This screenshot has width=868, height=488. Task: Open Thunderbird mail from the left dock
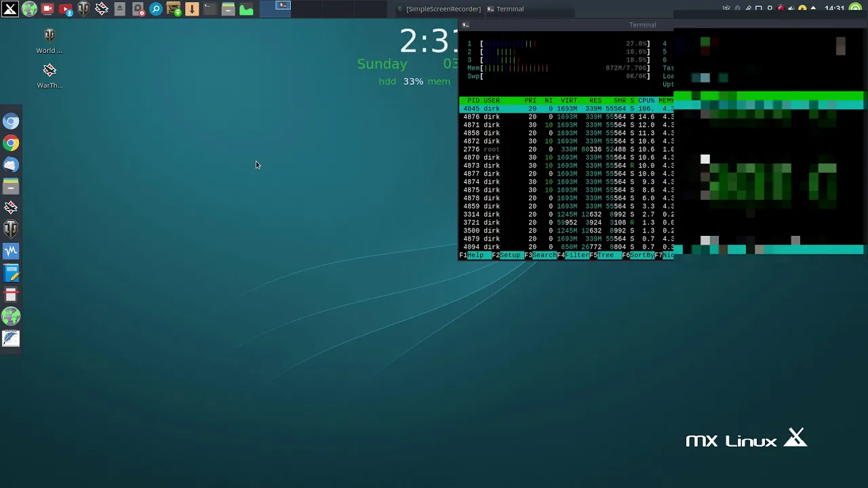[11, 165]
